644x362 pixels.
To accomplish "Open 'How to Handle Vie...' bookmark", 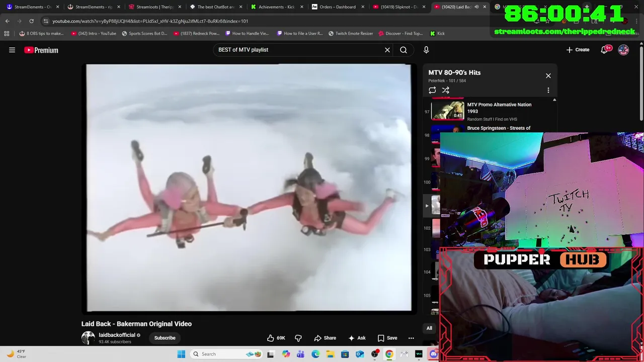I will pyautogui.click(x=247, y=33).
